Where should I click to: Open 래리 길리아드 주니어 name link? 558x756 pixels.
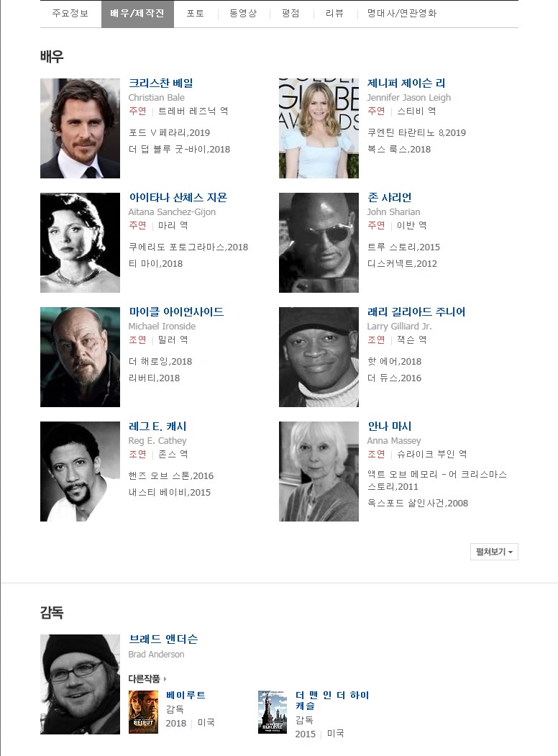[416, 312]
